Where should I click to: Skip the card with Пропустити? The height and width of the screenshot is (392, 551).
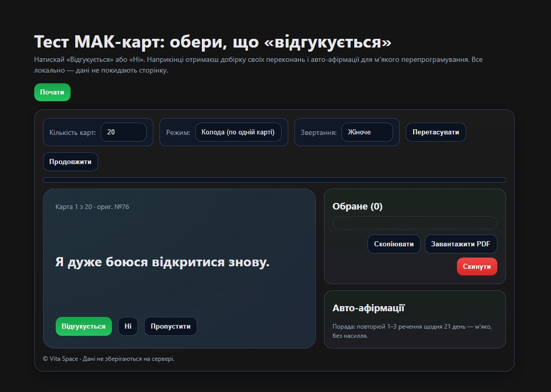point(170,327)
